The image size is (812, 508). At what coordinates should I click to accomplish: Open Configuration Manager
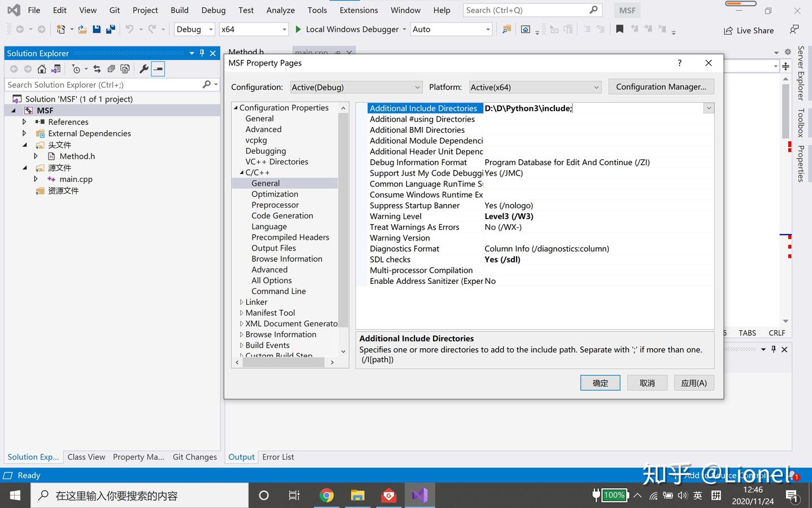click(661, 86)
